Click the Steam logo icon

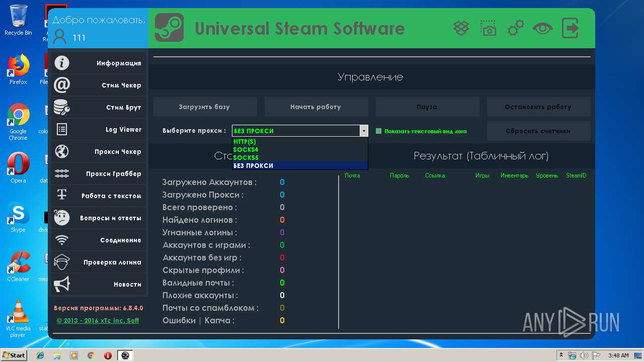[169, 28]
